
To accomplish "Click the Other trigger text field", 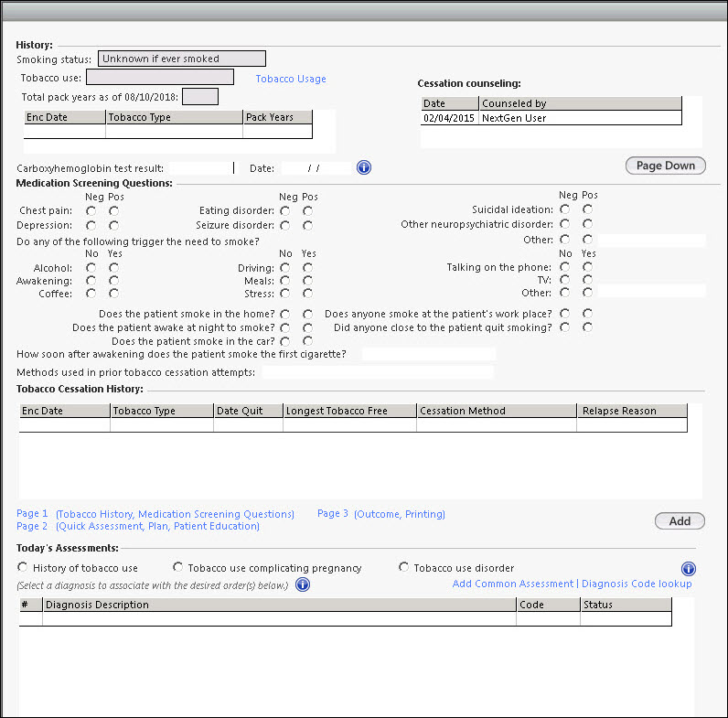I will click(651, 291).
